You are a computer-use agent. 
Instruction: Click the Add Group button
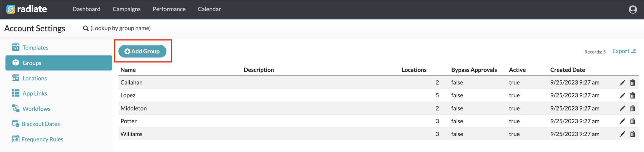pos(142,51)
